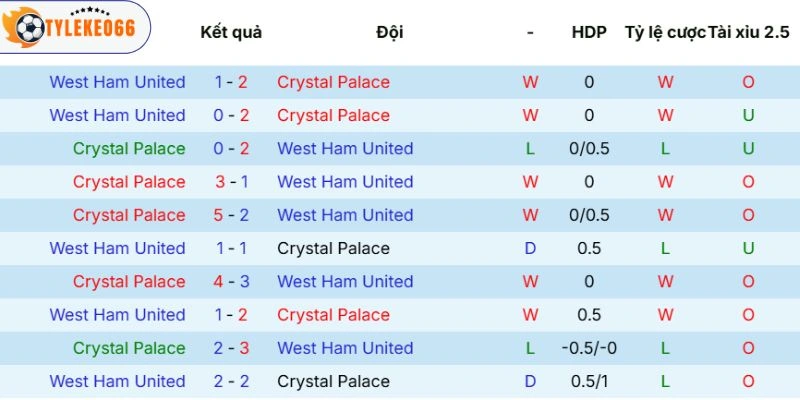Click West Ham United in the 1 - 1 row
The image size is (800, 400).
117,248
